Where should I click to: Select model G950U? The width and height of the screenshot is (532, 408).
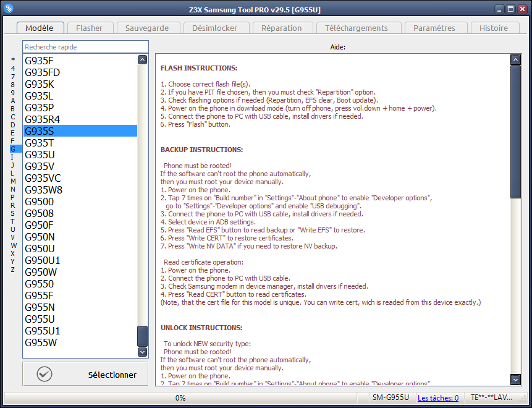pos(80,249)
